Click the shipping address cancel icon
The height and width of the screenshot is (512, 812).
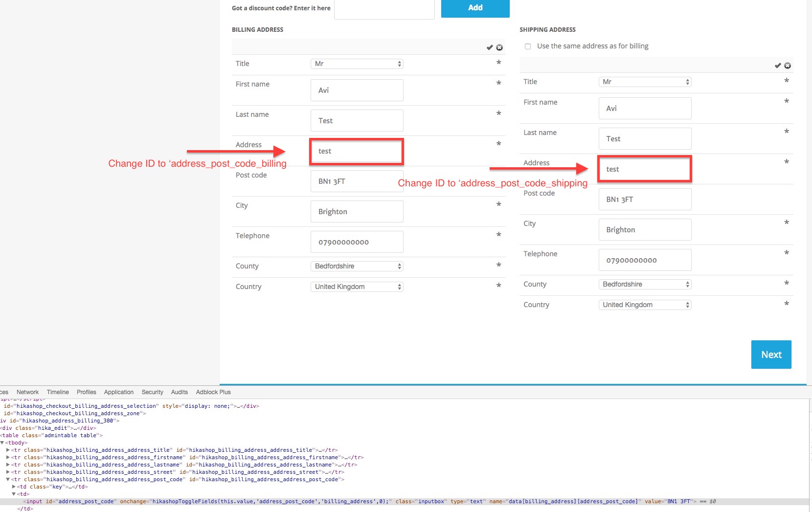tap(788, 66)
